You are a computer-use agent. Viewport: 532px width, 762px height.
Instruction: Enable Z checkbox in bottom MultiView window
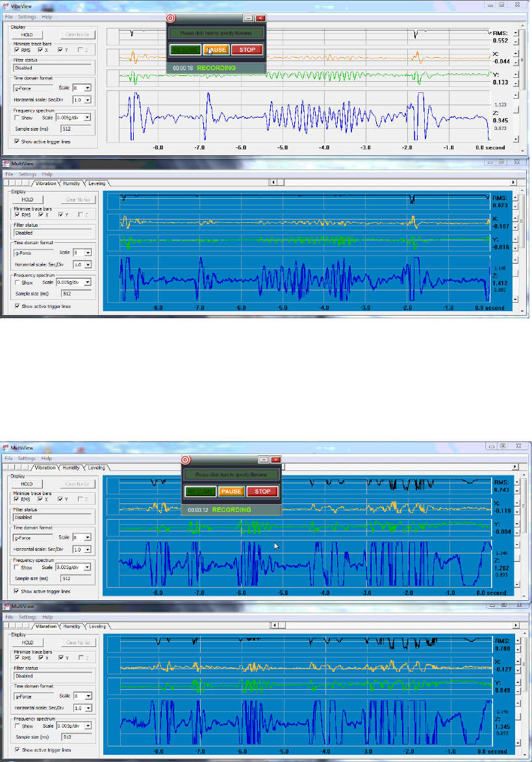point(81,657)
